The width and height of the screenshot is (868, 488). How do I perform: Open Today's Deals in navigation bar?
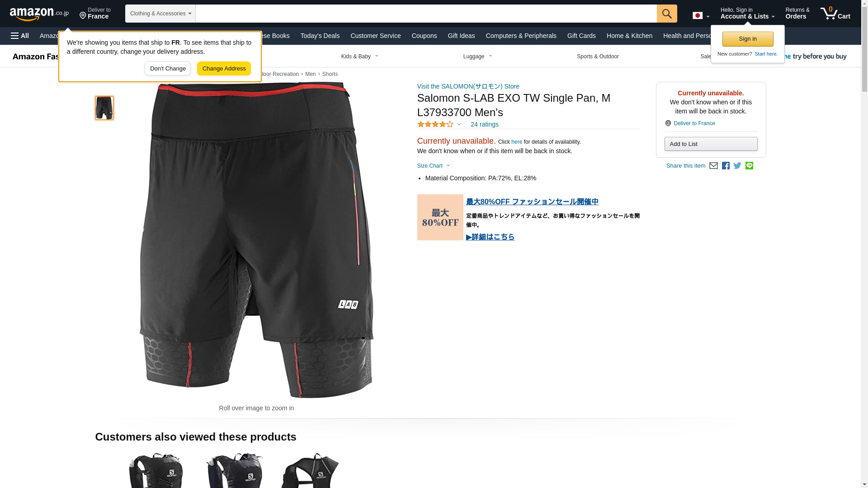tap(320, 36)
